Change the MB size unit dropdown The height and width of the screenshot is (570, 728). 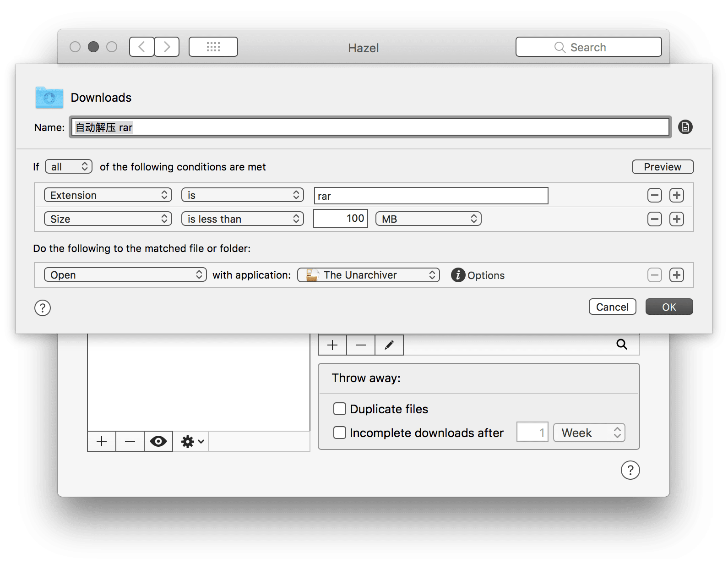click(428, 219)
